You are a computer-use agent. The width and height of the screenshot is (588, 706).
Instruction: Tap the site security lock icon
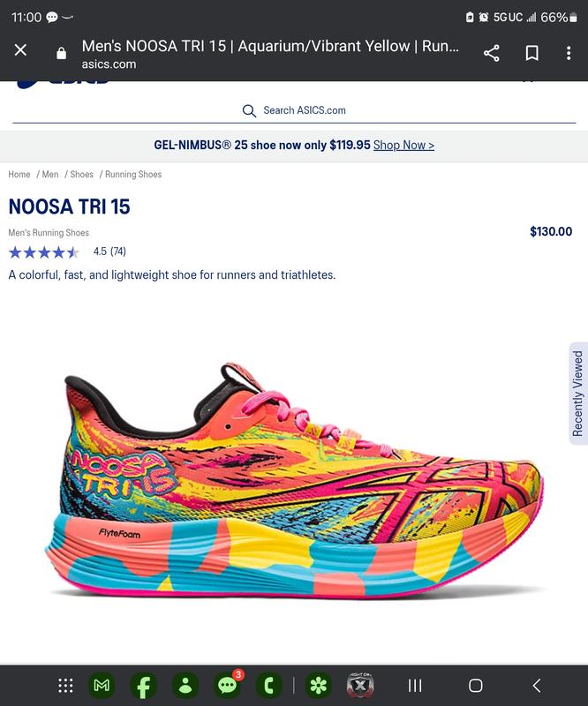[x=61, y=53]
